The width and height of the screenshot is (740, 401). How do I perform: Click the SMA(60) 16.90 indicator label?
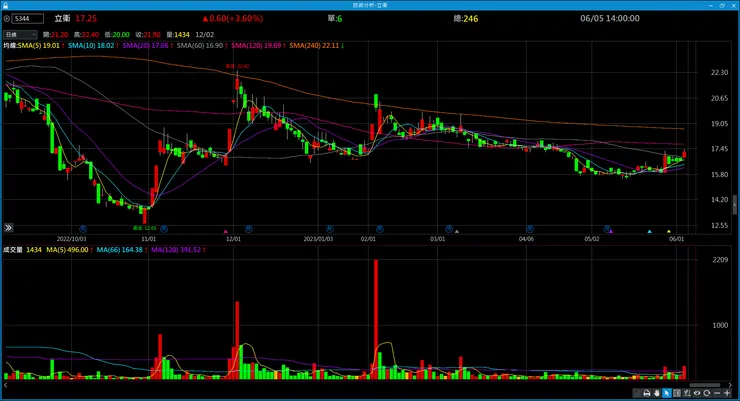click(x=202, y=46)
